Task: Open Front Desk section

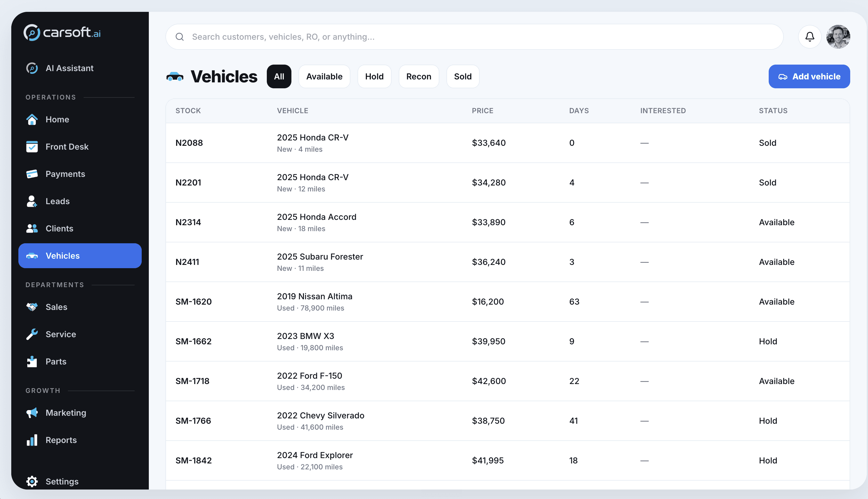Action: tap(80, 147)
